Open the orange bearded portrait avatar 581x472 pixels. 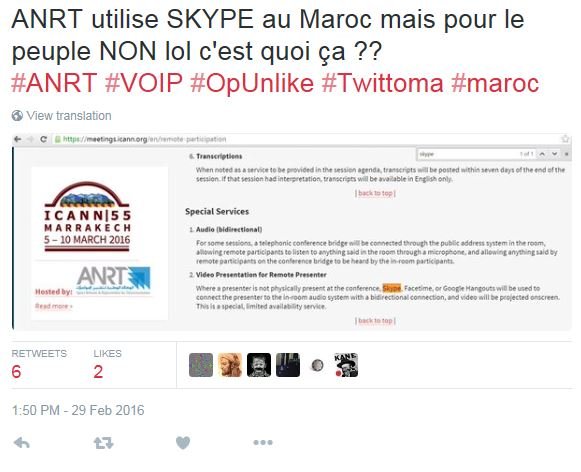pyautogui.click(x=230, y=365)
